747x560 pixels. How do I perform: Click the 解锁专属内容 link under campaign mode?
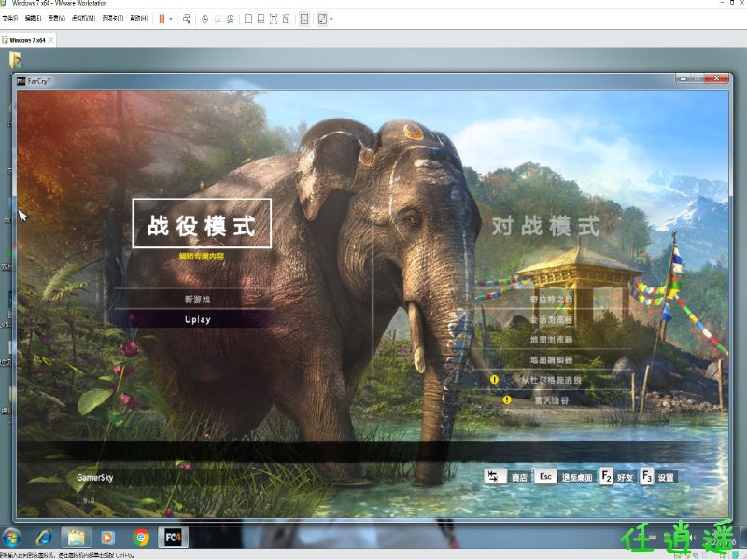[x=202, y=257]
